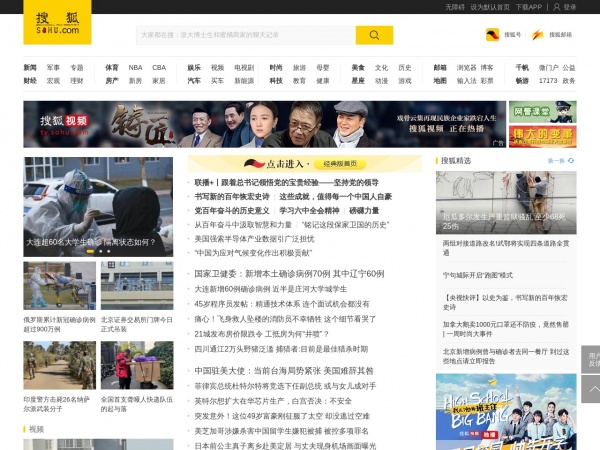Open 书写新的百年恢宏史诗 headline
This screenshot has height=450, width=600.
(232, 197)
